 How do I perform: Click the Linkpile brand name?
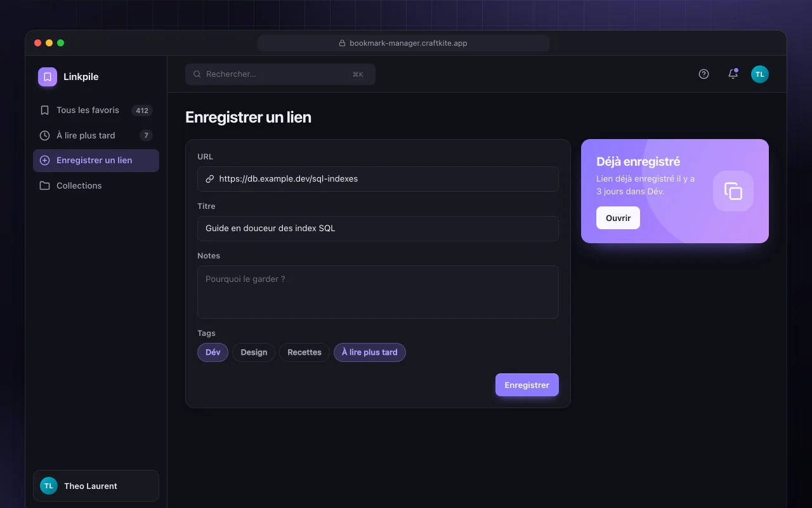[x=81, y=77]
